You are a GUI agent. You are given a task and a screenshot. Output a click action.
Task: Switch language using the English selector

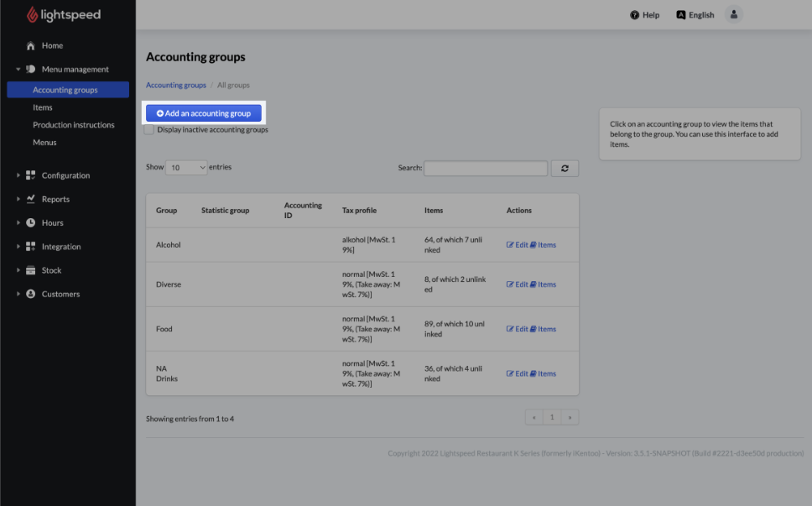(695, 15)
